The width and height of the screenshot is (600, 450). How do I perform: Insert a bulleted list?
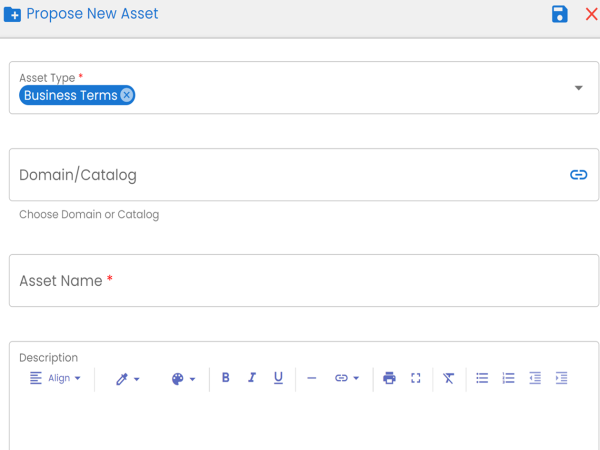[482, 378]
